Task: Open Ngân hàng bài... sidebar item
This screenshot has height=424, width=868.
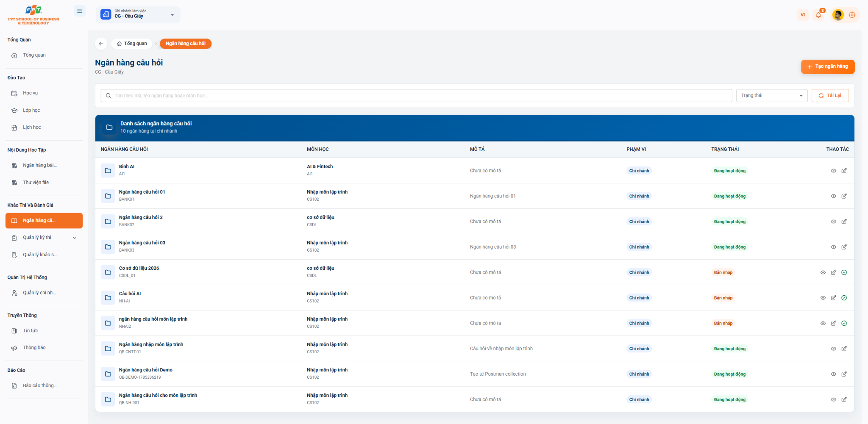Action: tap(44, 165)
